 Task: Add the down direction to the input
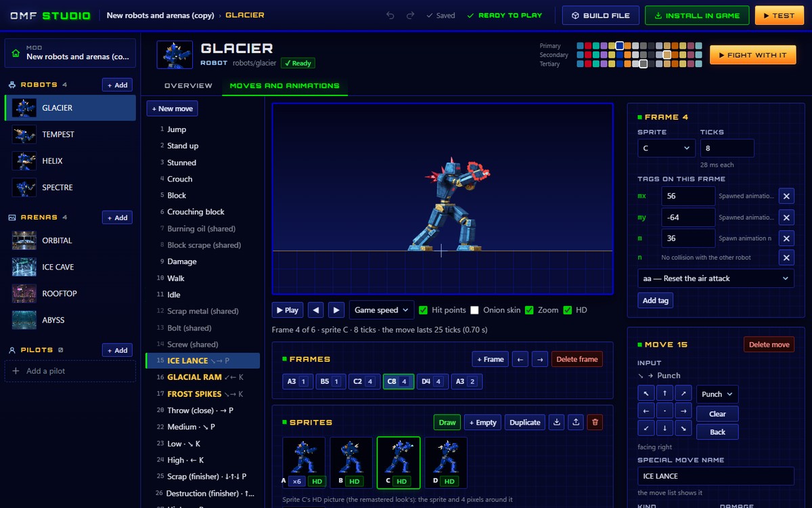665,428
